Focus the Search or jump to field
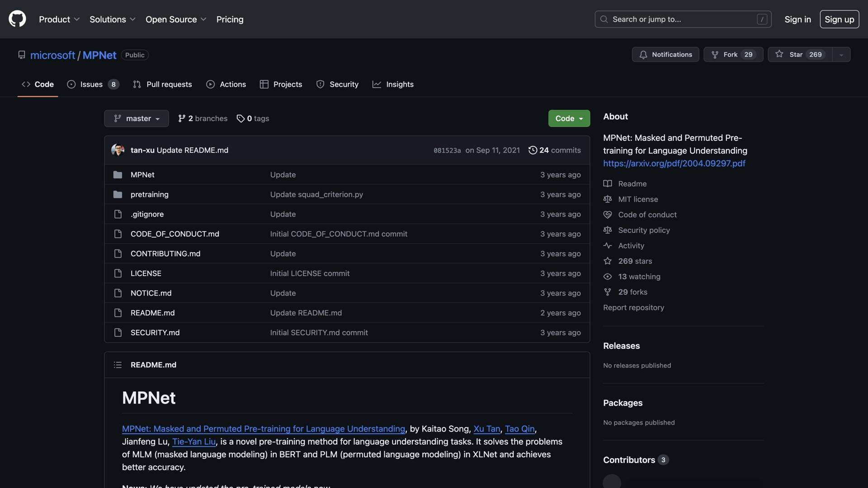 point(682,19)
